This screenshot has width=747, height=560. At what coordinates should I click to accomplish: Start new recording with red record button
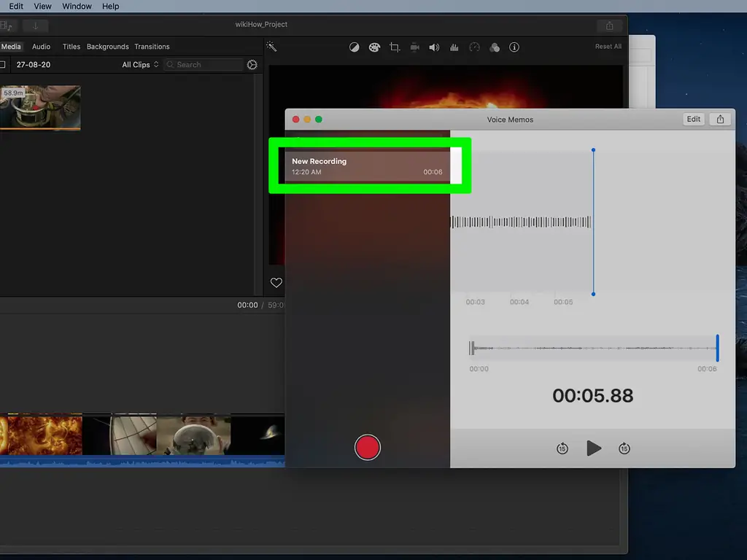[368, 448]
